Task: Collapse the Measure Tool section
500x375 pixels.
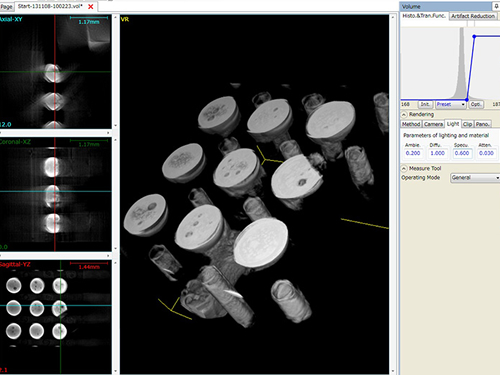Action: (404, 168)
